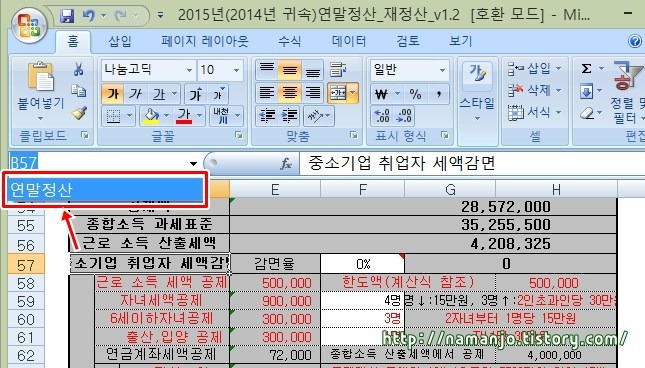Align text to top of cell
Viewport: 645px width, 368px height.
pos(267,69)
